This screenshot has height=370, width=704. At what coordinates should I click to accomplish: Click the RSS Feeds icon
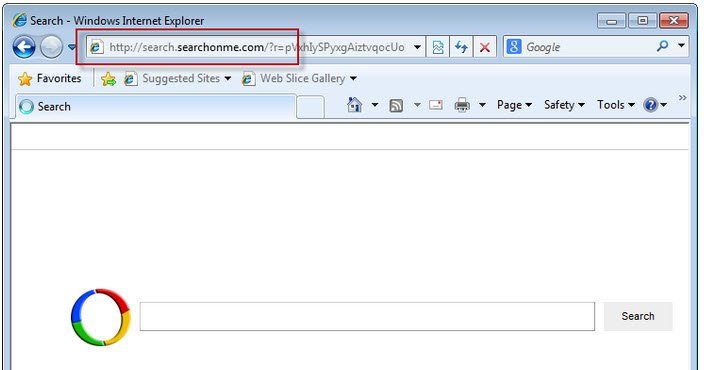pyautogui.click(x=396, y=106)
